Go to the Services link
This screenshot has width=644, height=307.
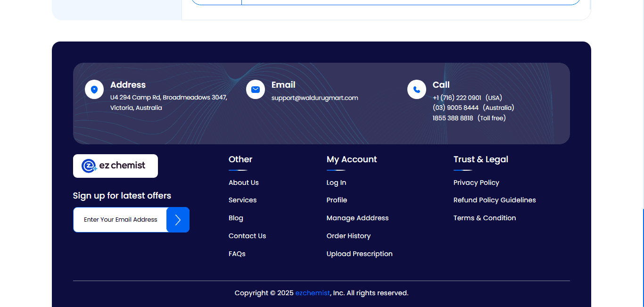(243, 200)
